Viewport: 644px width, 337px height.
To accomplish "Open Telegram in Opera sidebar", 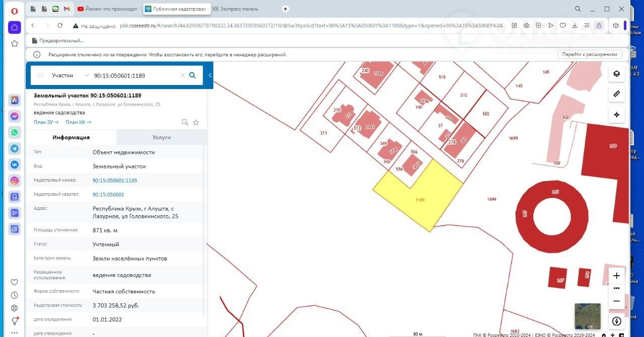I will [15, 148].
